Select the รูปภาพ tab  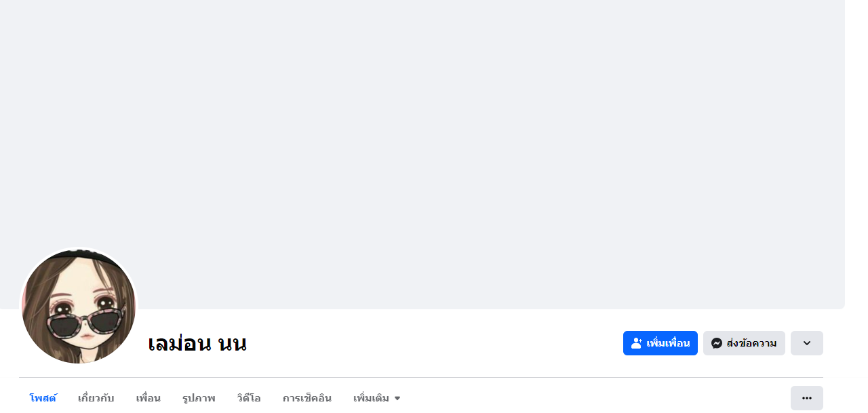pyautogui.click(x=199, y=398)
